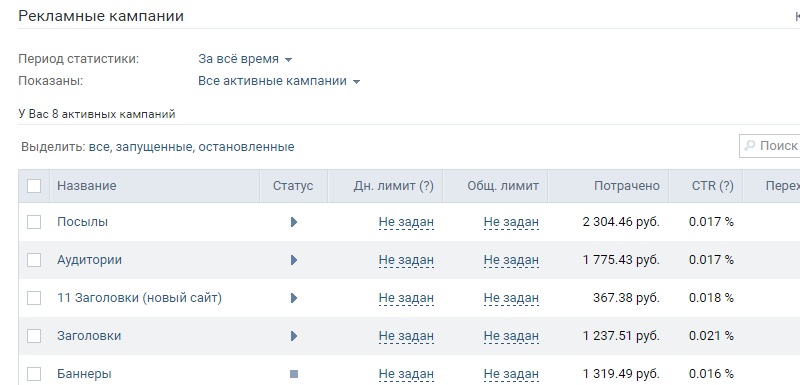Viewport: 800px width, 385px height.
Task: Edit daily limit for 11 Заголовки (новый сайт)
Action: pos(406,298)
